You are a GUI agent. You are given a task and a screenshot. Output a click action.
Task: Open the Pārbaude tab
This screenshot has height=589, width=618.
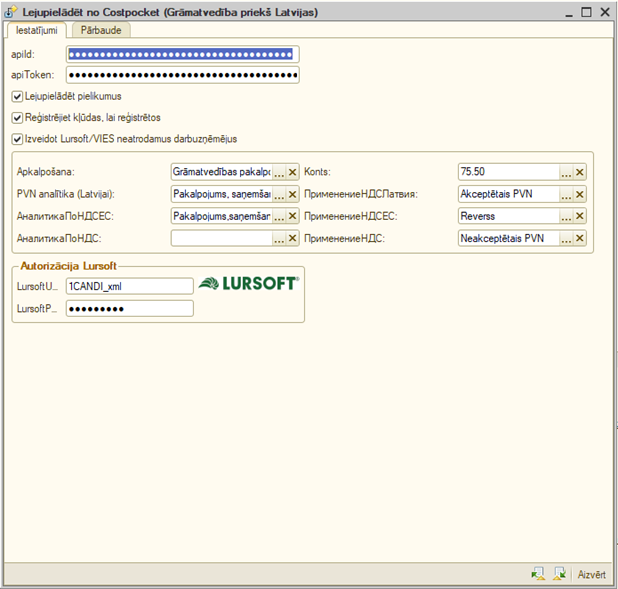pyautogui.click(x=101, y=30)
